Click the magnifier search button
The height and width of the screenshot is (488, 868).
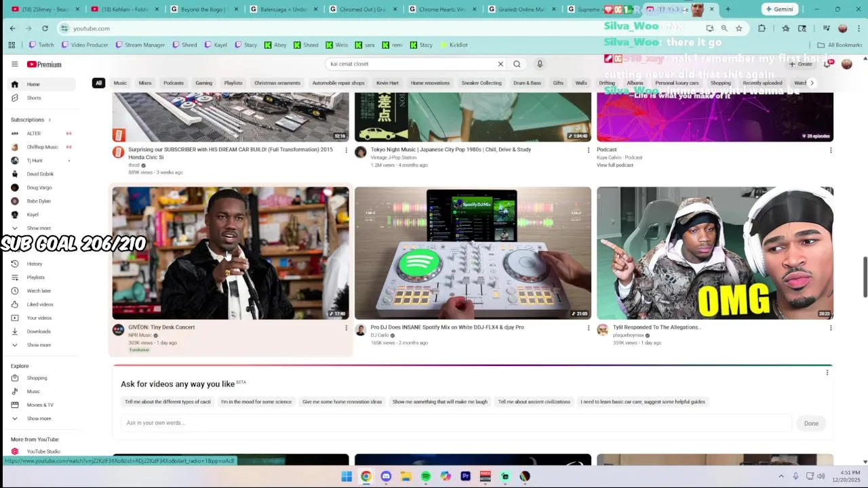517,64
